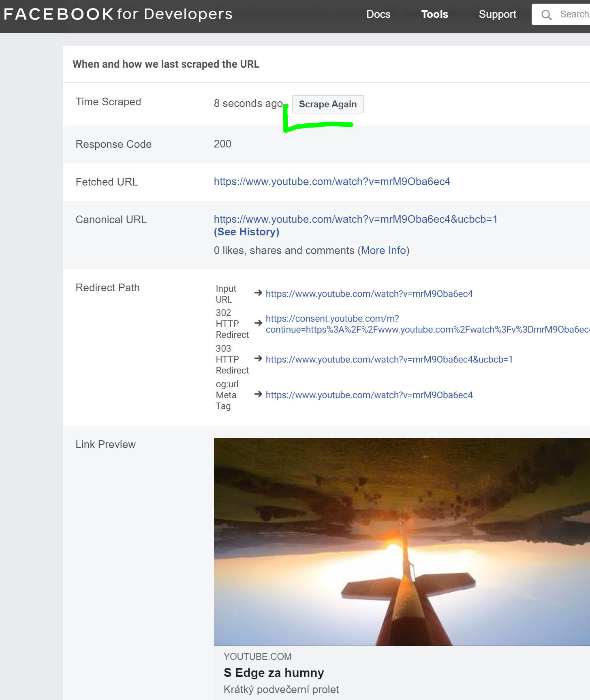Open the consent.youtube.com redirect link

point(425,324)
